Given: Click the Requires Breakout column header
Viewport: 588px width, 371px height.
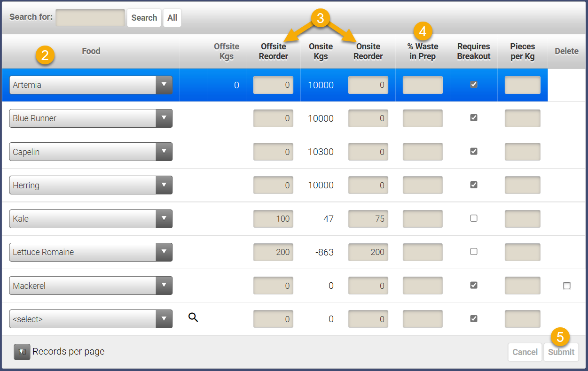Looking at the screenshot, I should coord(474,51).
